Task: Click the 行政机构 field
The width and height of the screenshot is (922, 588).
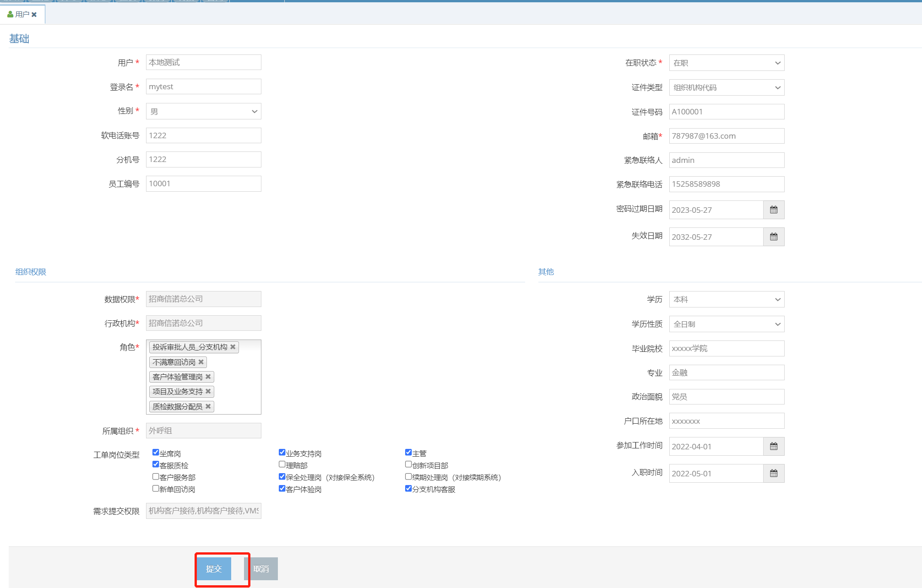Action: click(204, 323)
